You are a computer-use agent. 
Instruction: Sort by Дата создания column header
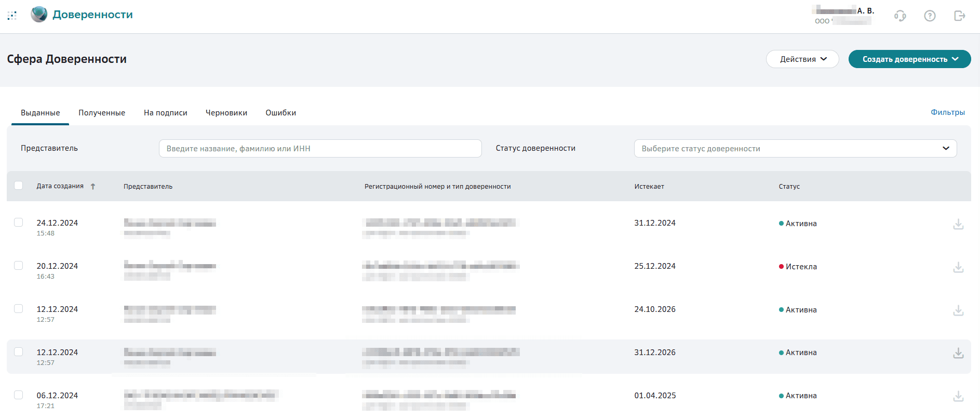[60, 186]
